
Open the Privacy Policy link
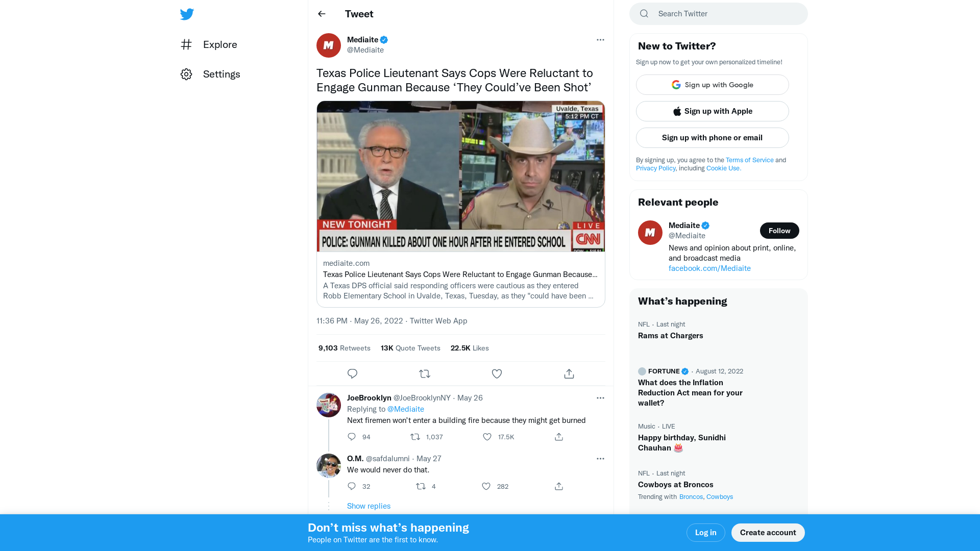click(x=656, y=168)
